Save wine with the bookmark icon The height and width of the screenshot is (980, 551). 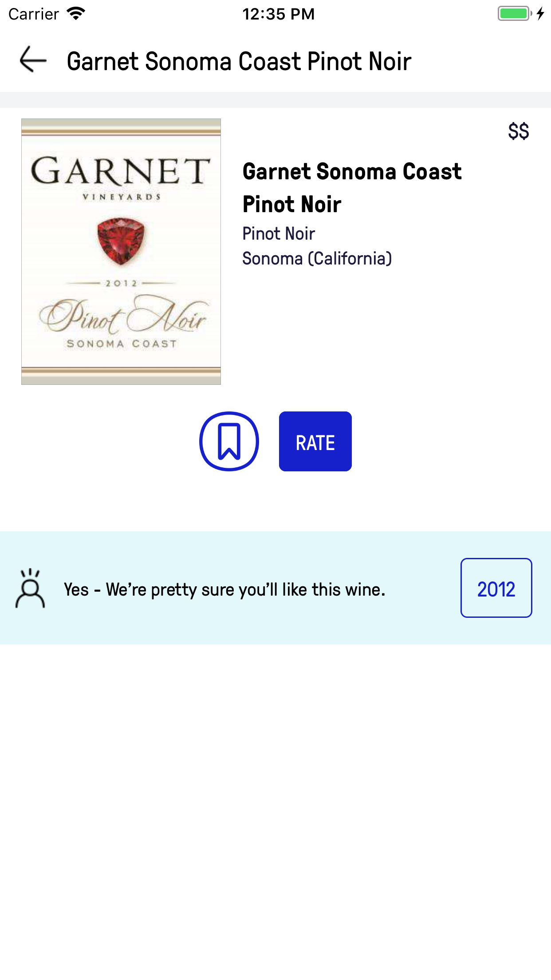[x=229, y=441]
